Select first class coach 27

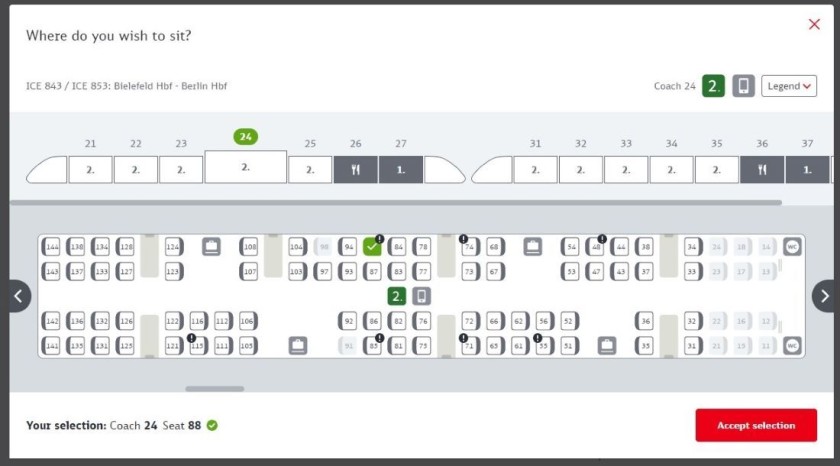tap(400, 169)
